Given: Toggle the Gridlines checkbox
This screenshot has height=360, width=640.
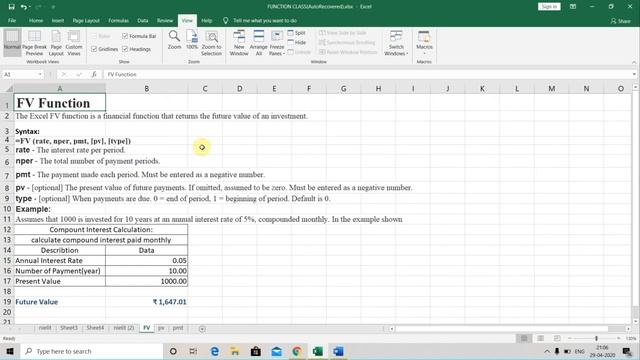Looking at the screenshot, I should coord(94,49).
